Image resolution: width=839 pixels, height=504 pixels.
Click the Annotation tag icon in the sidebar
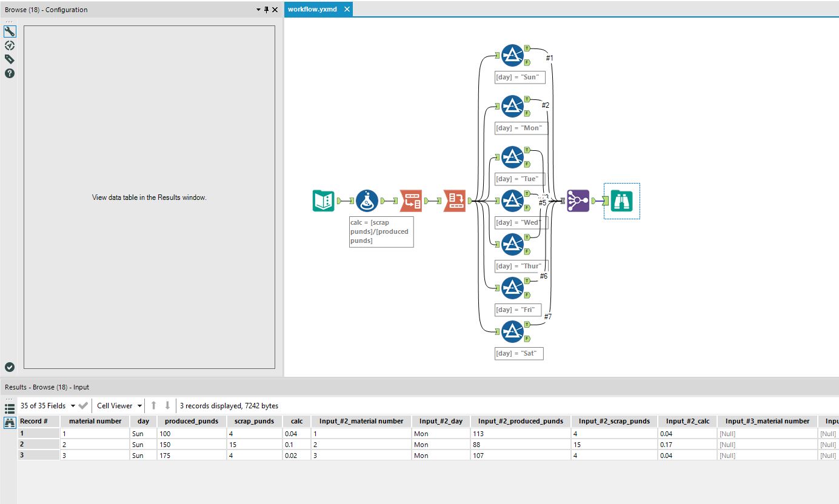pyautogui.click(x=9, y=59)
